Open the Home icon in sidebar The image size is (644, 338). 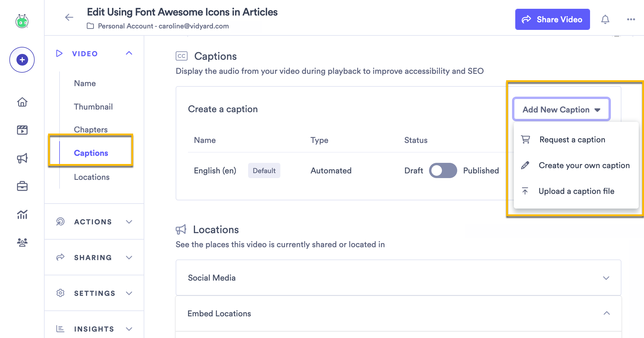22,102
